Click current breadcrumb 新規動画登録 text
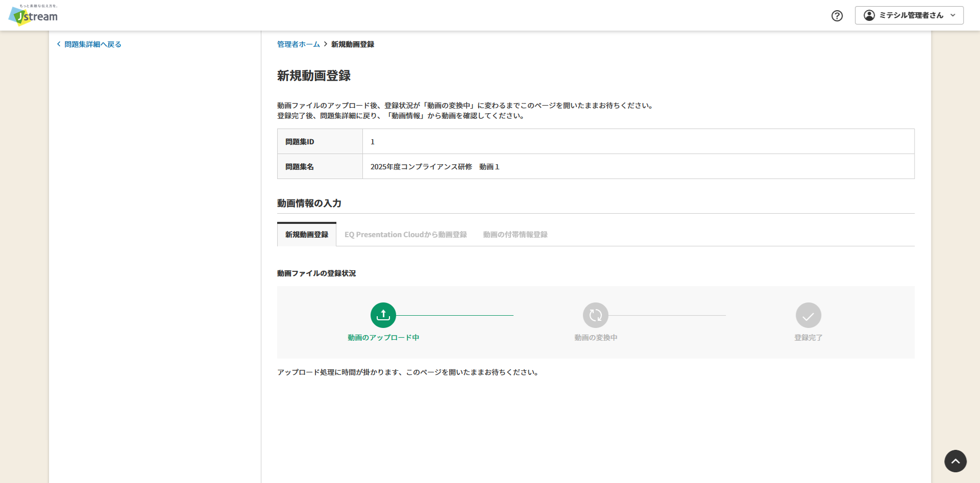Image resolution: width=980 pixels, height=483 pixels. [x=353, y=44]
